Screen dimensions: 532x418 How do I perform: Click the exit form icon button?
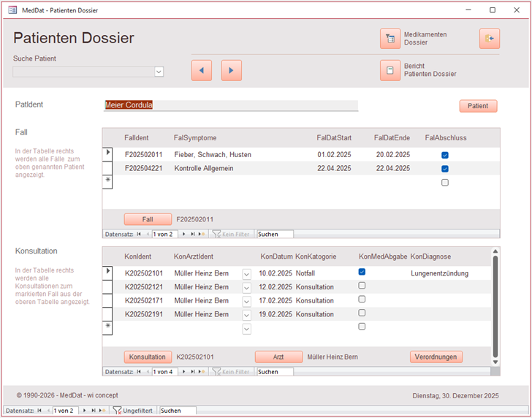(x=489, y=39)
